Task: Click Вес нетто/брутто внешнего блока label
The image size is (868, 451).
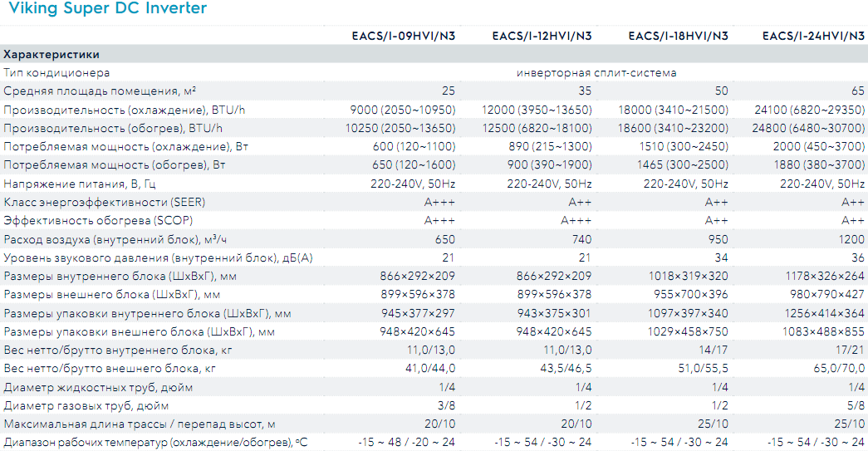Action: 110,369
